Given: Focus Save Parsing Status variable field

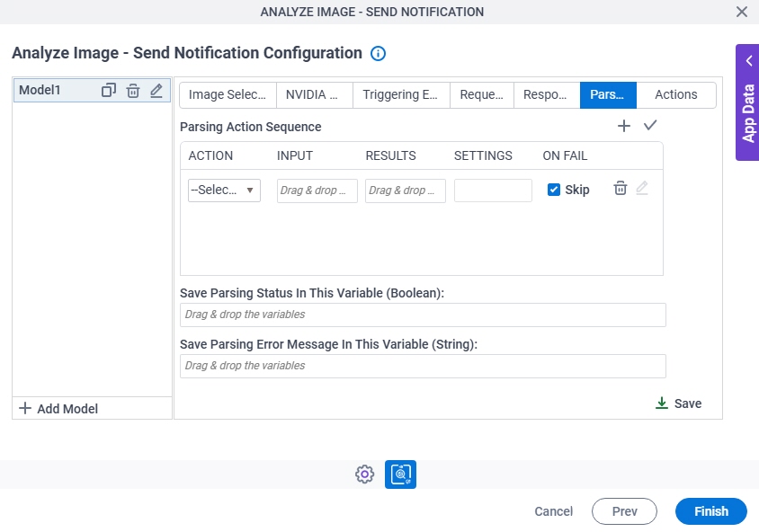Looking at the screenshot, I should [x=423, y=315].
